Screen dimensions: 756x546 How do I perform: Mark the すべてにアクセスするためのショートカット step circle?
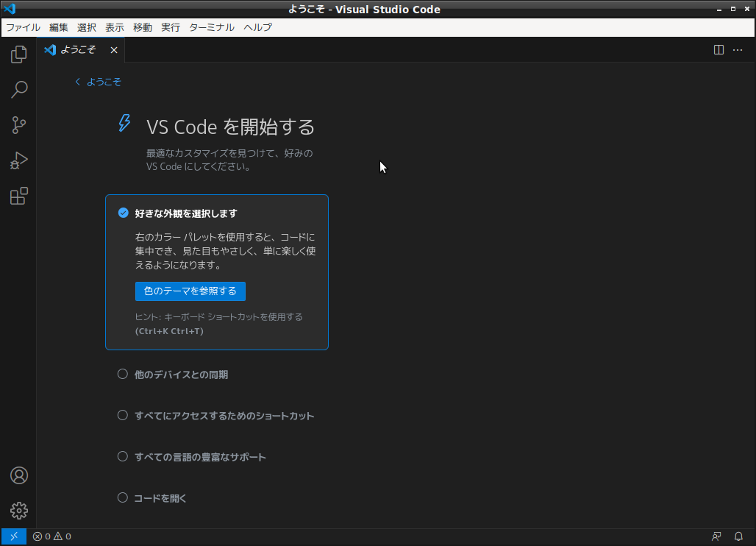(x=123, y=415)
